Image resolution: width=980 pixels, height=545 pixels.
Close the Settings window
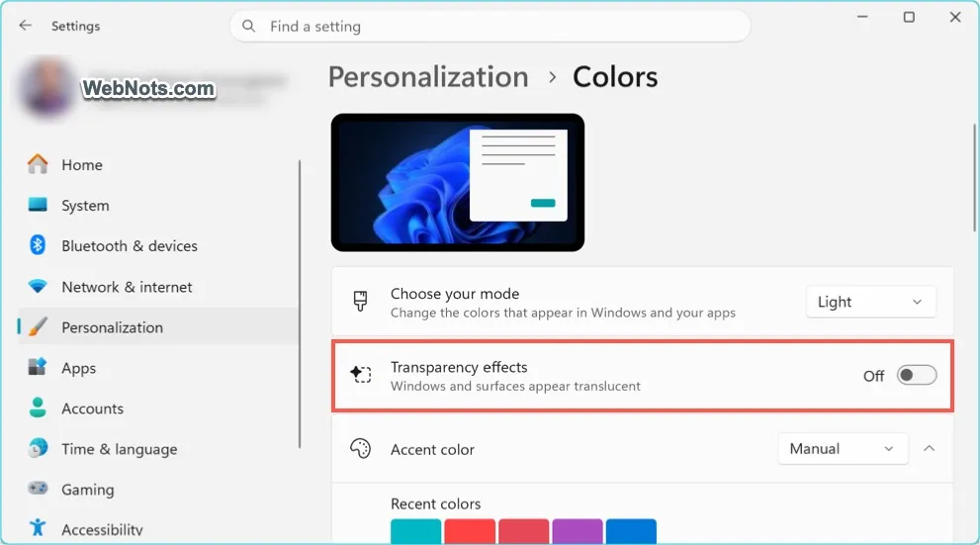(x=955, y=17)
